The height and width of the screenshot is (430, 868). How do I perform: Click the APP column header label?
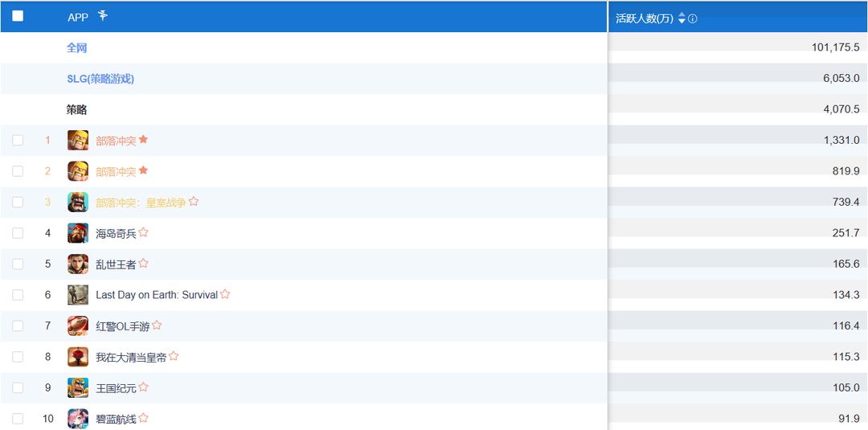[78, 17]
